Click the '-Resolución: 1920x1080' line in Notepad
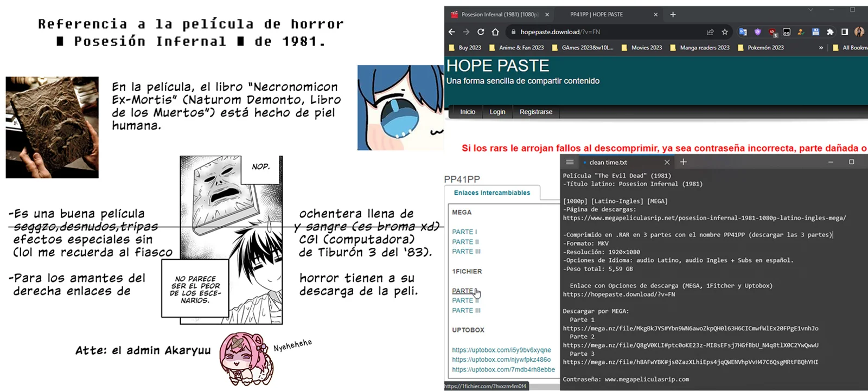Screen dimensions: 868x391 click(x=601, y=252)
